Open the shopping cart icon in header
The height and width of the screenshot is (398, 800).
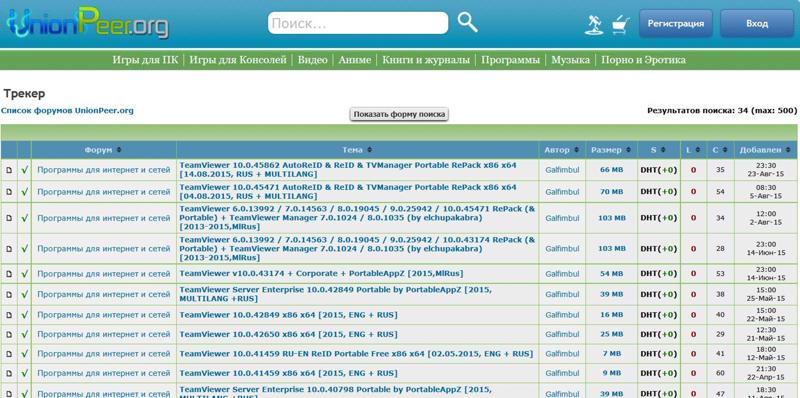620,24
